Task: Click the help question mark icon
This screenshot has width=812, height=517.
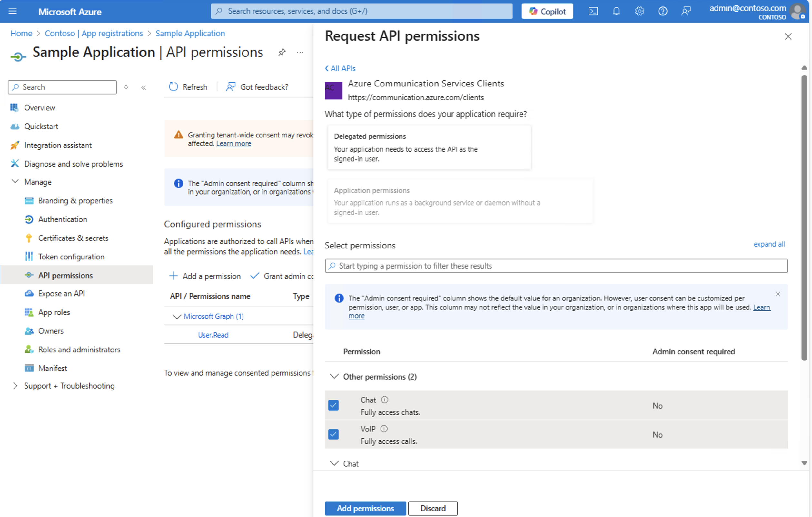Action: click(x=663, y=12)
